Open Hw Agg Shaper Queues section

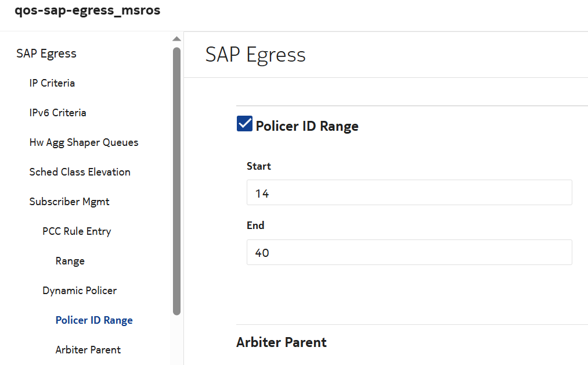coord(84,142)
